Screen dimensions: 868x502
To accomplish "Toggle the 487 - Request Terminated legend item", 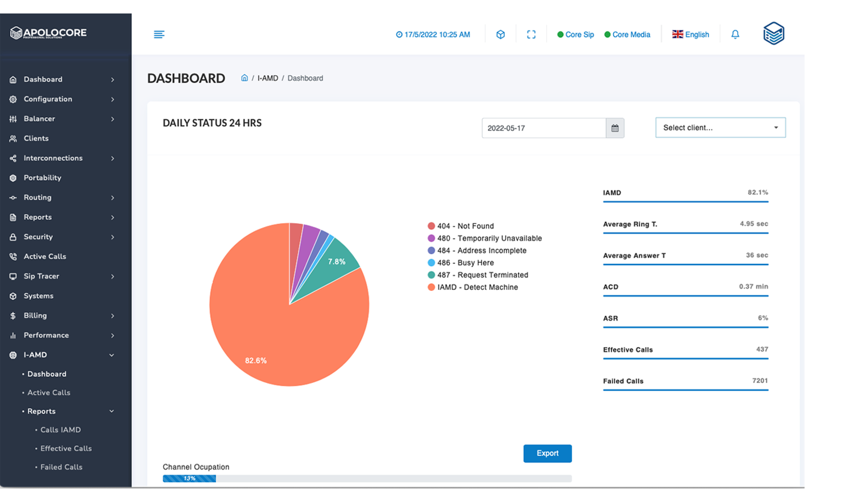I will click(x=482, y=275).
